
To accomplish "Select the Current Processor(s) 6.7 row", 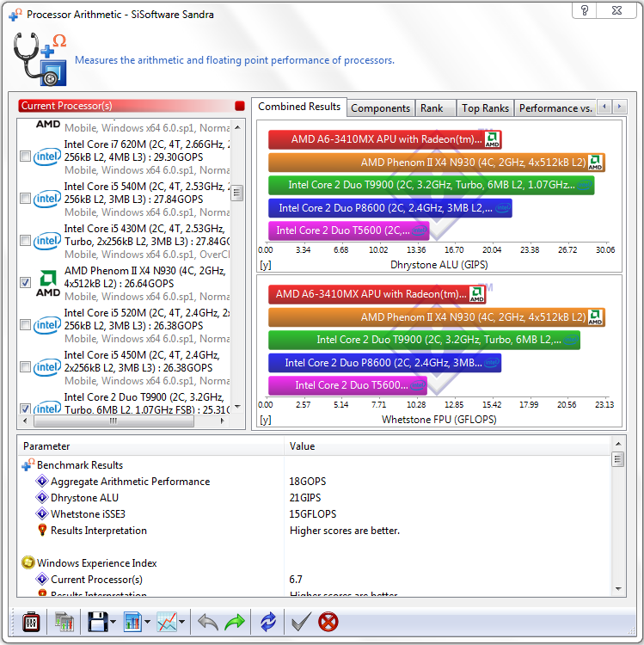I will tap(314, 579).
